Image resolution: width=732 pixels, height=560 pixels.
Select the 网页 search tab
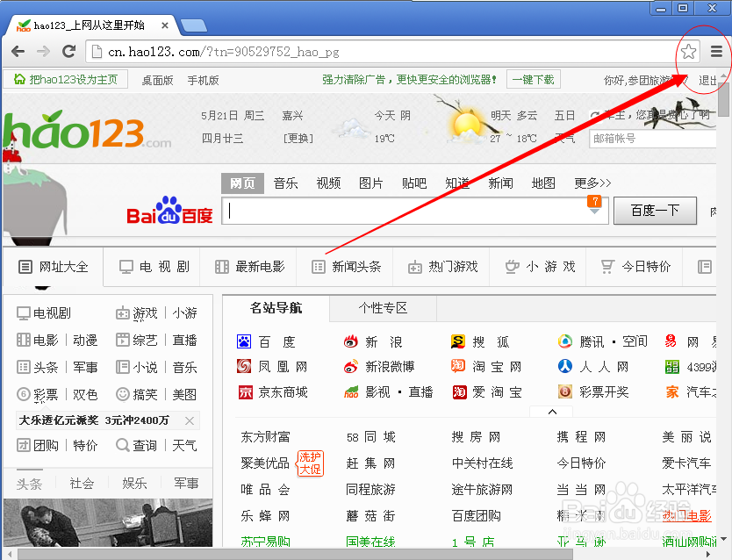(x=243, y=183)
